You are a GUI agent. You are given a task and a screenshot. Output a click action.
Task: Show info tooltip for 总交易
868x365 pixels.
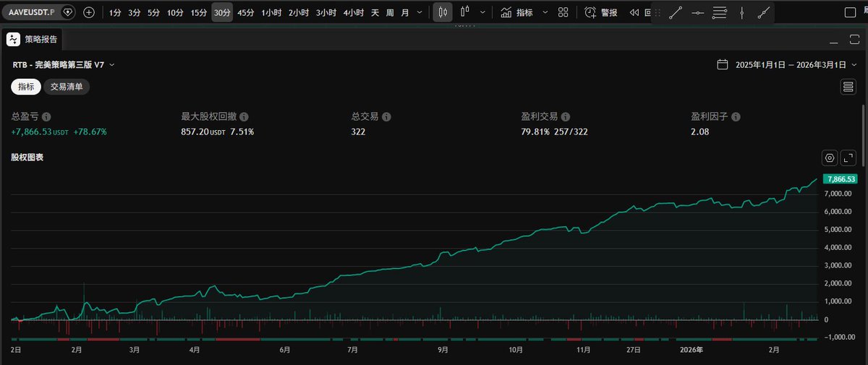[x=386, y=116]
